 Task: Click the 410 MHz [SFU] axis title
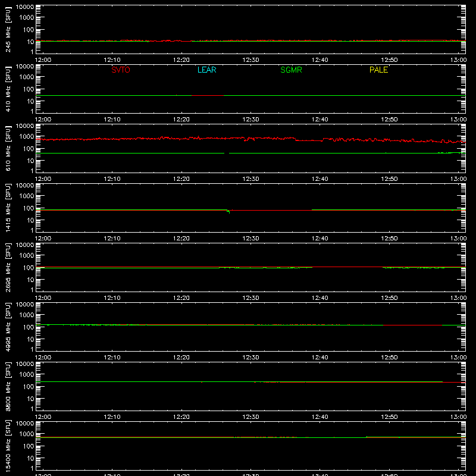[x=8, y=89]
